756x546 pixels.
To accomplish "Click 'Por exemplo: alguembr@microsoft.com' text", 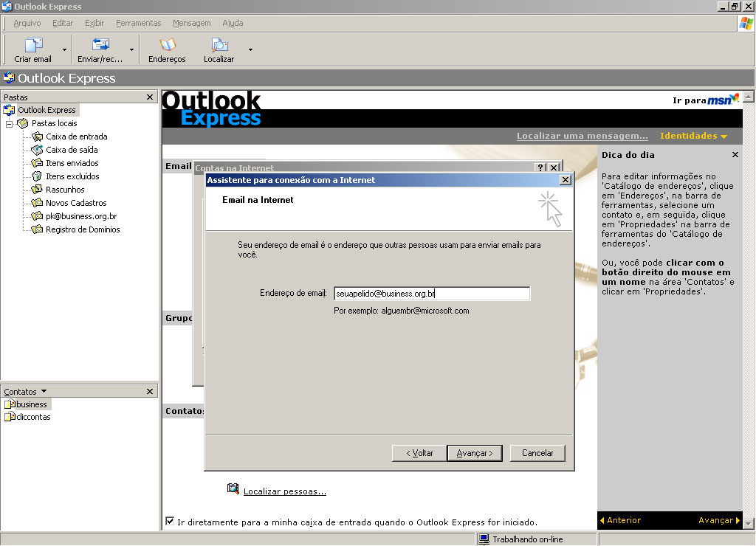I will (x=401, y=311).
